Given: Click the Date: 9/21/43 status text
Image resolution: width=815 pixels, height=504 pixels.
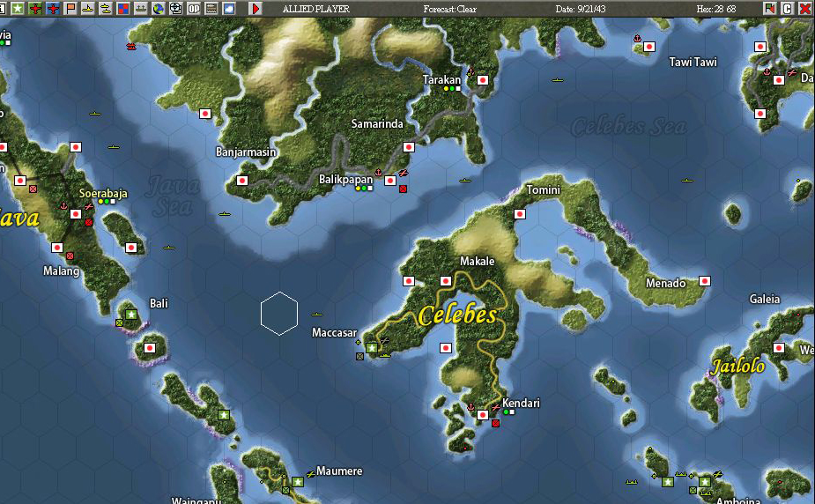Looking at the screenshot, I should click(x=580, y=9).
